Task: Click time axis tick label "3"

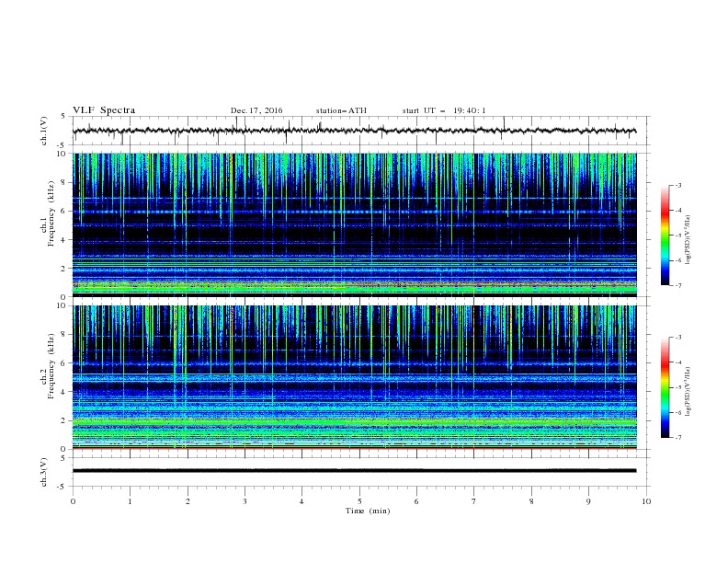Action: point(245,501)
